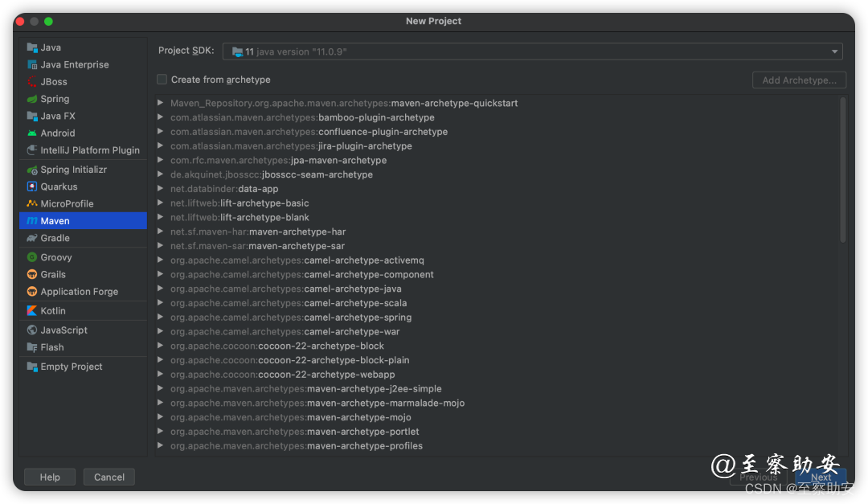
Task: Click the Grails icon
Action: (x=32, y=275)
